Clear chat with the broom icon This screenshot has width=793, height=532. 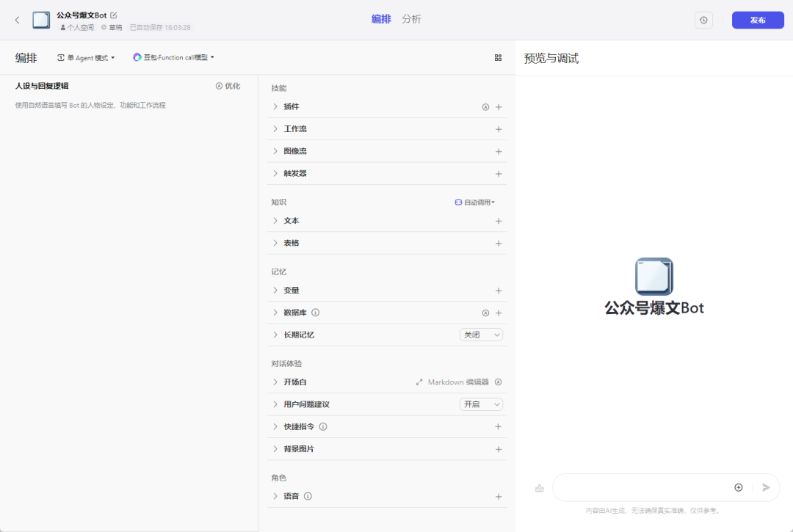pyautogui.click(x=540, y=488)
